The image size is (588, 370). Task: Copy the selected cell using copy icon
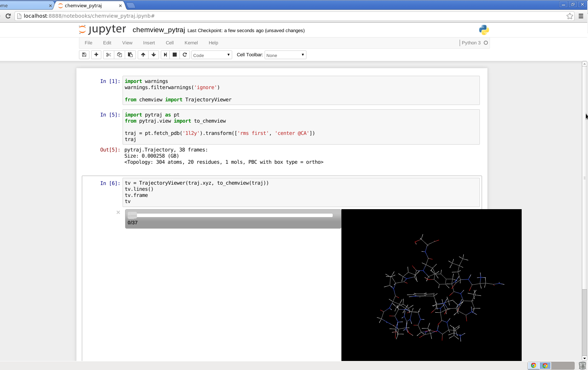pyautogui.click(x=119, y=54)
